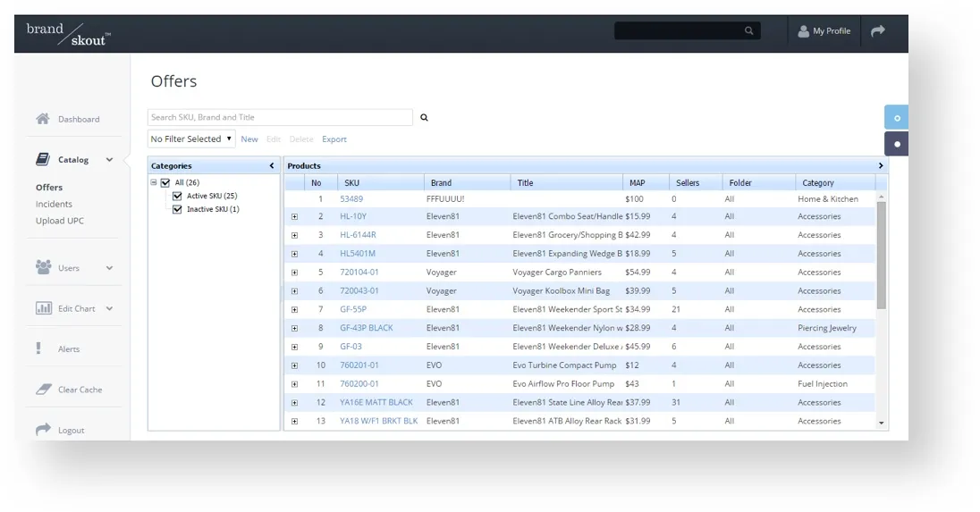The width and height of the screenshot is (980, 512).
Task: Select Clear Cache in the sidebar
Action: point(80,390)
